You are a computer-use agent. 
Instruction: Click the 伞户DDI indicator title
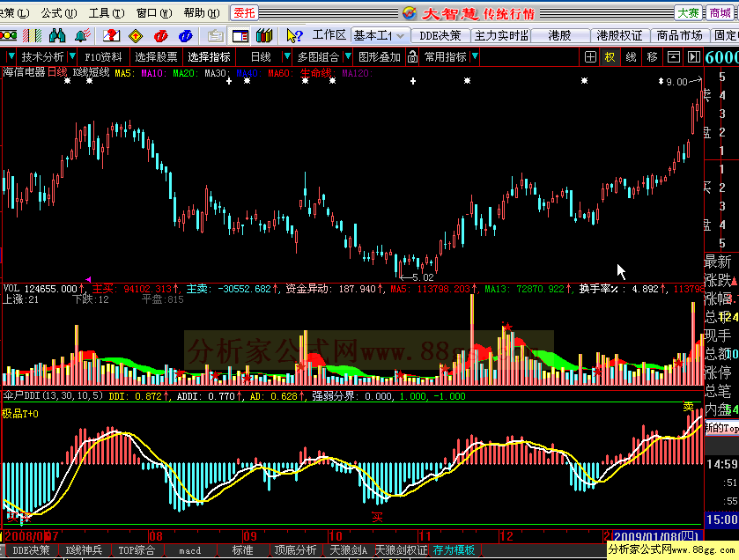(x=53, y=395)
